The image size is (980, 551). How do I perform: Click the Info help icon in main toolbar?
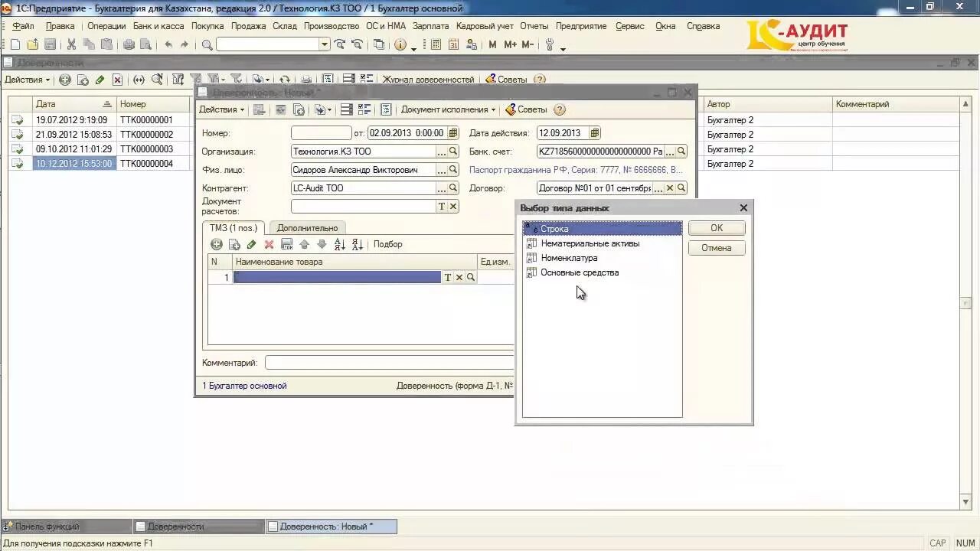coord(400,44)
